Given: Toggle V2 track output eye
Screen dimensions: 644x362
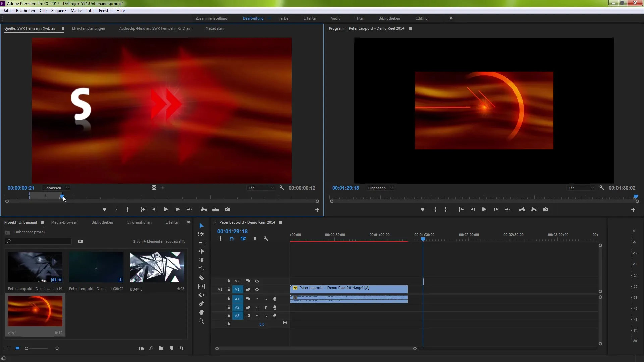Looking at the screenshot, I should [x=257, y=281].
